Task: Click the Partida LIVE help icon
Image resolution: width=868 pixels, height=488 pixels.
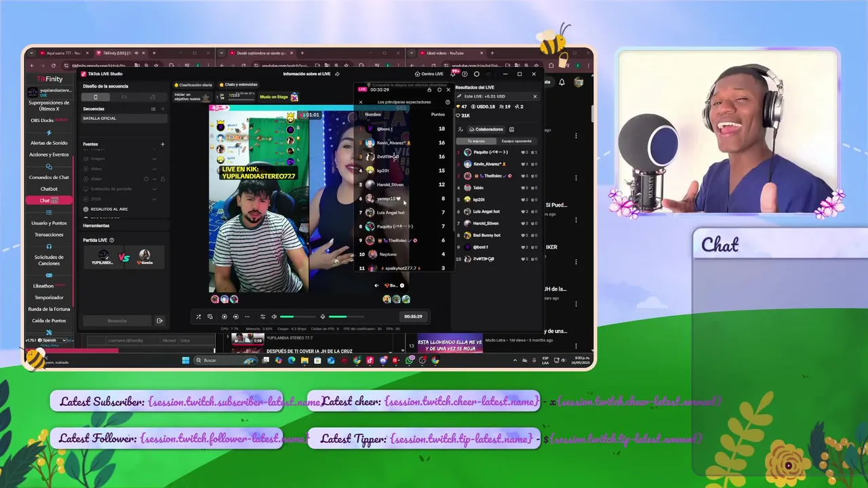Action: [x=112, y=240]
